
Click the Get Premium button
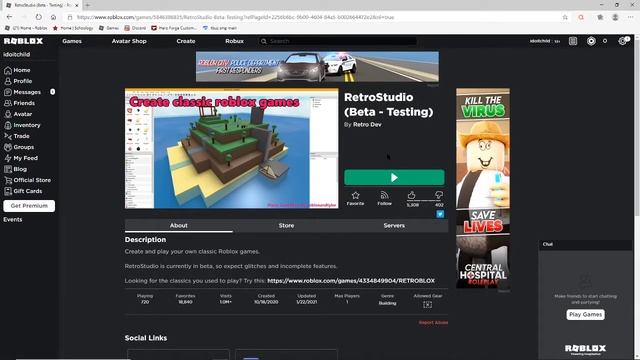pos(29,206)
